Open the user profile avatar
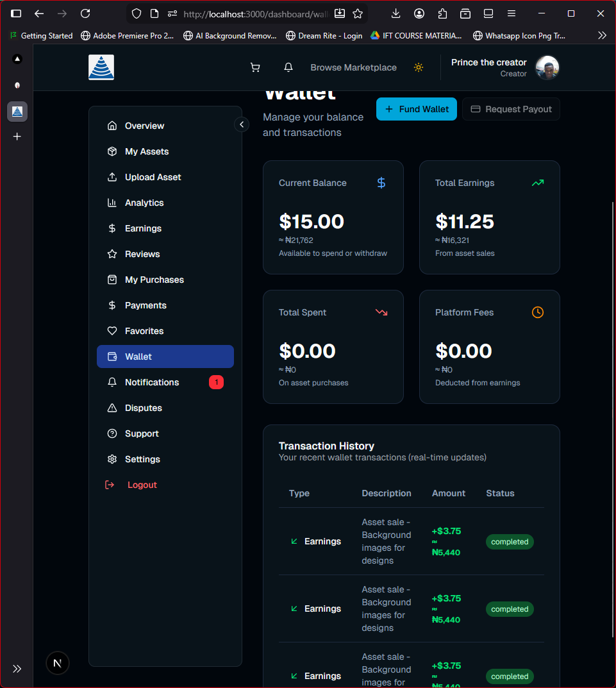 (x=547, y=67)
